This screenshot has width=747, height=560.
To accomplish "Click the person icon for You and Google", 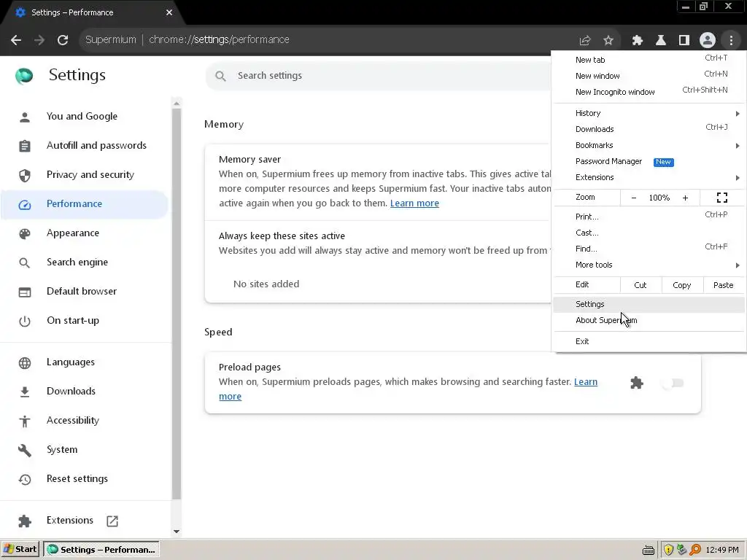I will [x=25, y=117].
